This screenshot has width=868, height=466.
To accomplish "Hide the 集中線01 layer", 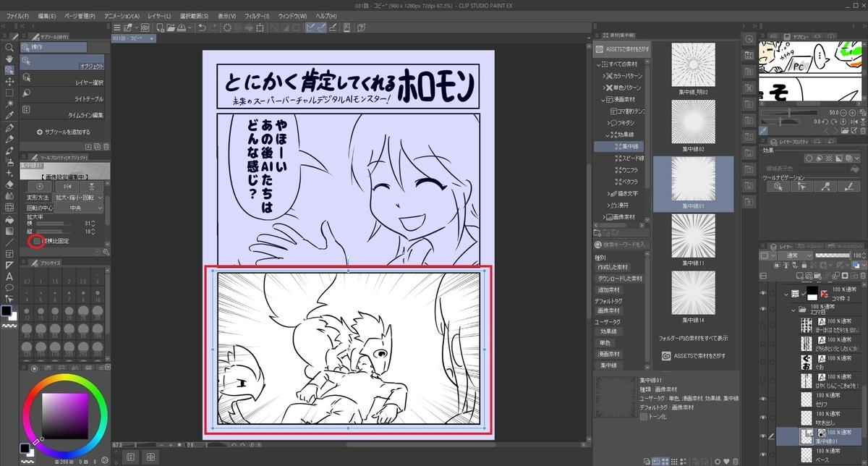I will 762,436.
